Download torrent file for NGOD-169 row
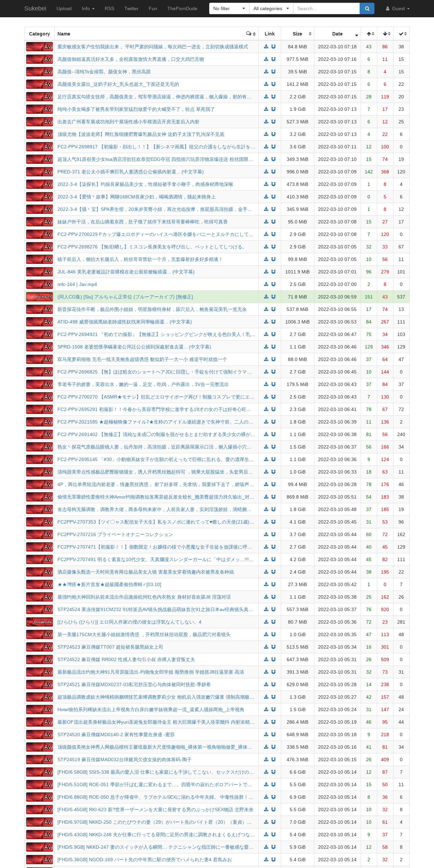This screenshot has height=868, width=434. click(x=266, y=860)
